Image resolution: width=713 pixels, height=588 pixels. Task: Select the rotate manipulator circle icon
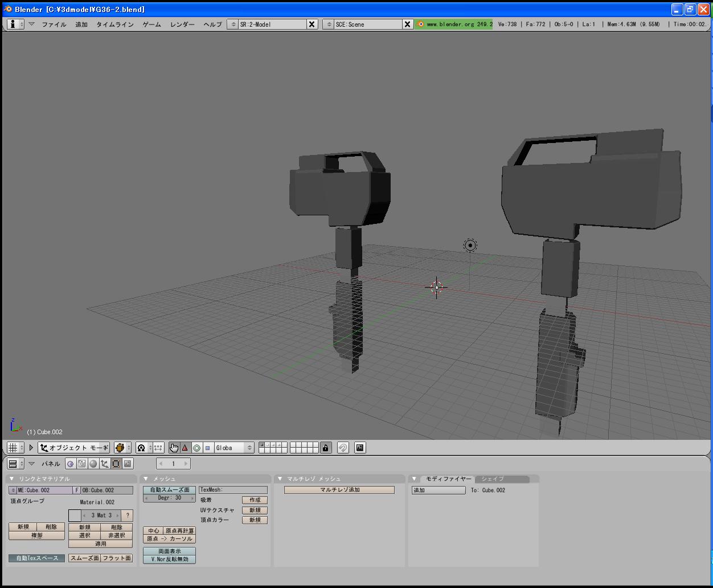(x=196, y=448)
